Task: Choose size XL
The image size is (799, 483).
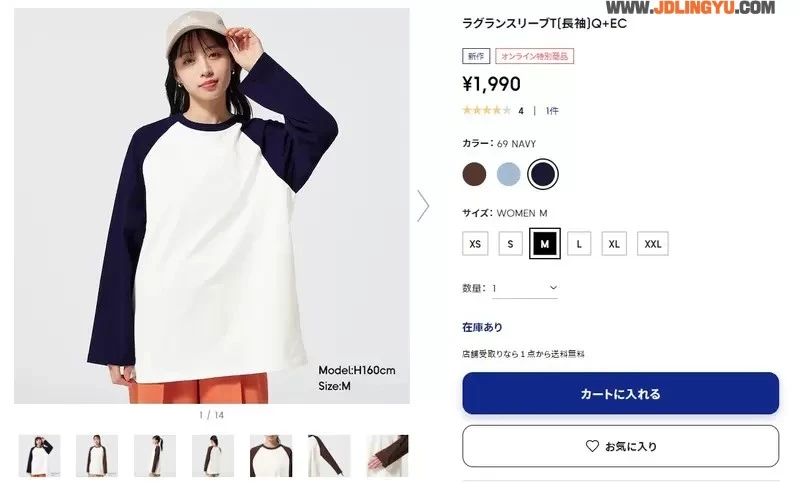Action: pos(614,244)
